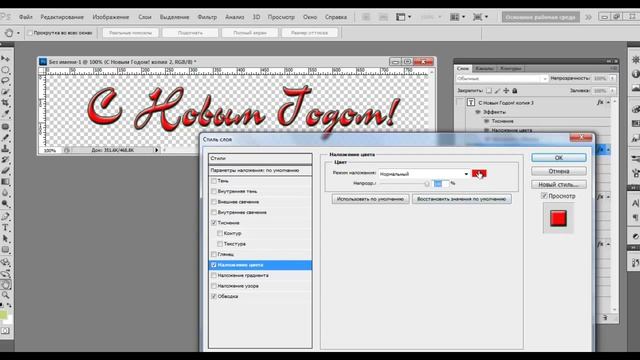Click OK in Layer Style dialog

point(559,158)
